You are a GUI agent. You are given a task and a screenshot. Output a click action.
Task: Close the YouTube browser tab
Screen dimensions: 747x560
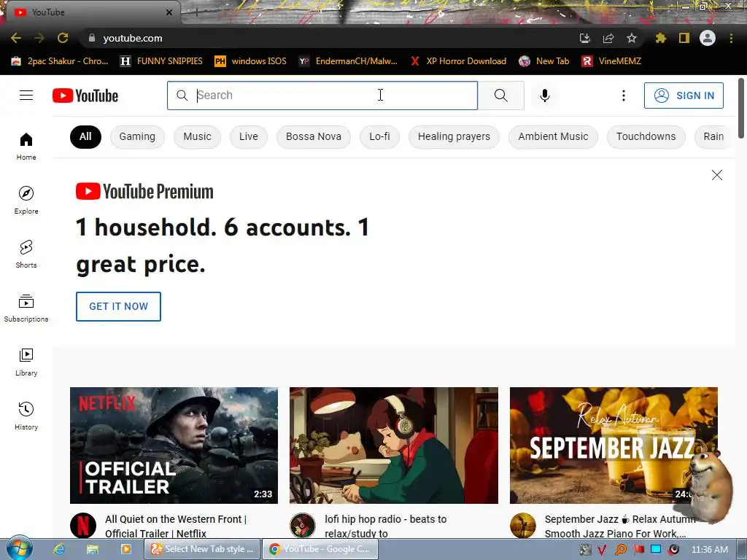click(169, 12)
